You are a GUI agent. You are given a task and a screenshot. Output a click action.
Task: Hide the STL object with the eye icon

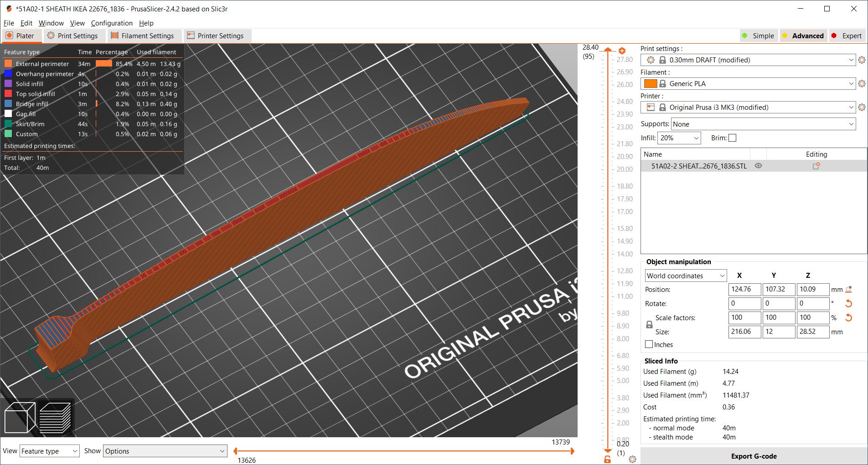pos(758,166)
